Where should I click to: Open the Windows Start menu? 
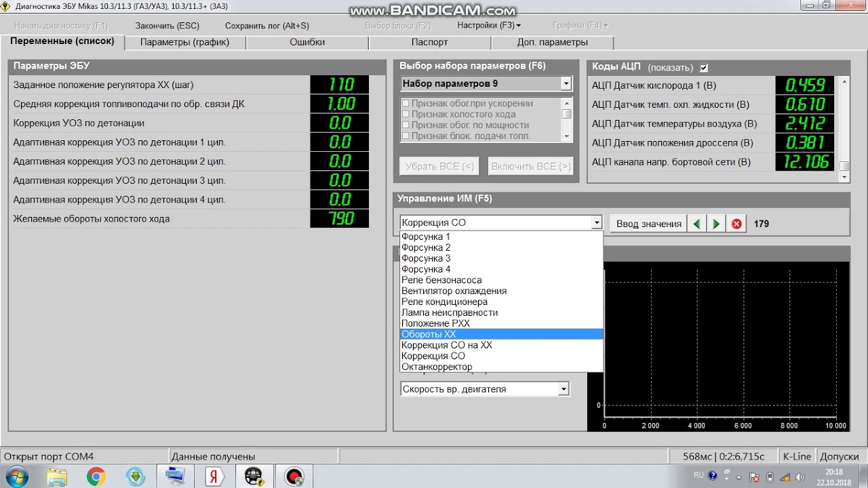click(16, 476)
